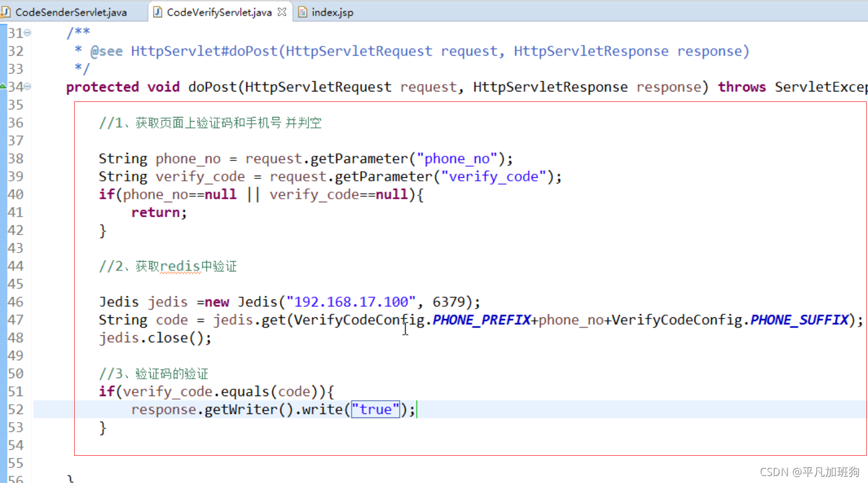Click the "null" keyword after phone_no== on line 40
Image resolution: width=868 pixels, height=483 pixels.
[x=221, y=195]
